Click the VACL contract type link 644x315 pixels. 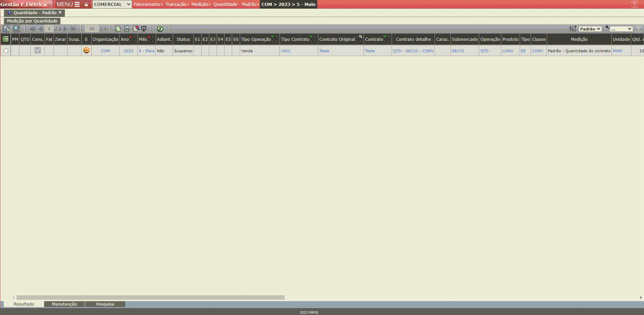click(x=286, y=51)
